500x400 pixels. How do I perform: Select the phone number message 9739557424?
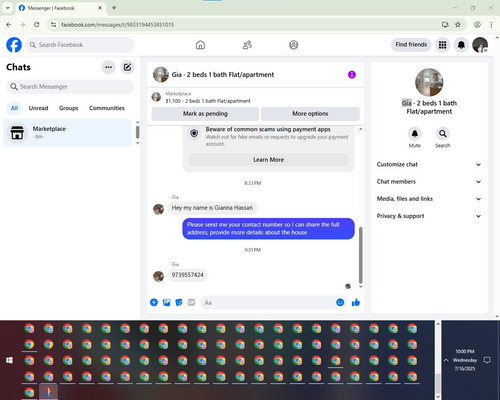(x=187, y=275)
